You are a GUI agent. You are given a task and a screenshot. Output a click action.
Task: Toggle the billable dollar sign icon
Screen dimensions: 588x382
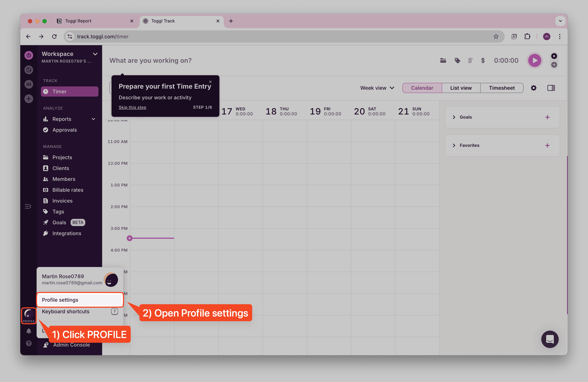click(483, 60)
